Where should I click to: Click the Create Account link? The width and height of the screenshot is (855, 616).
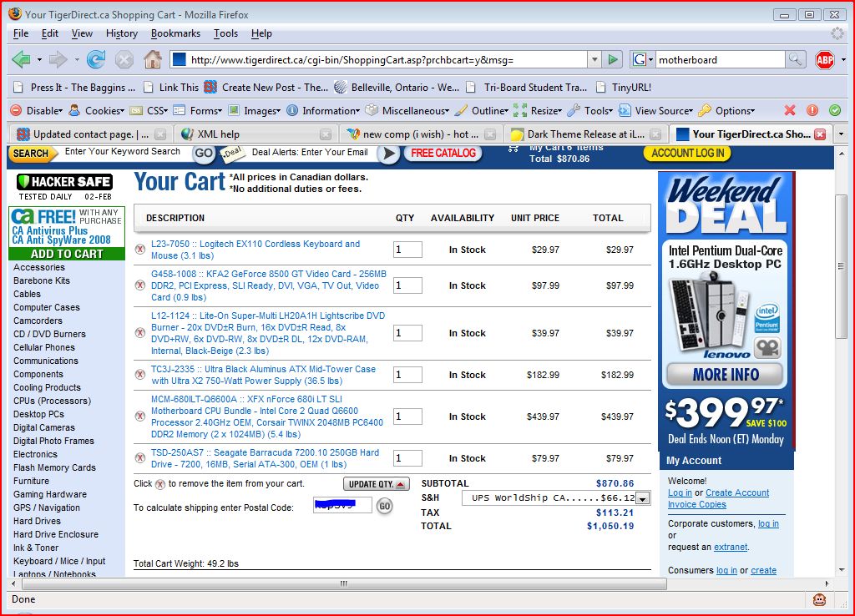737,492
